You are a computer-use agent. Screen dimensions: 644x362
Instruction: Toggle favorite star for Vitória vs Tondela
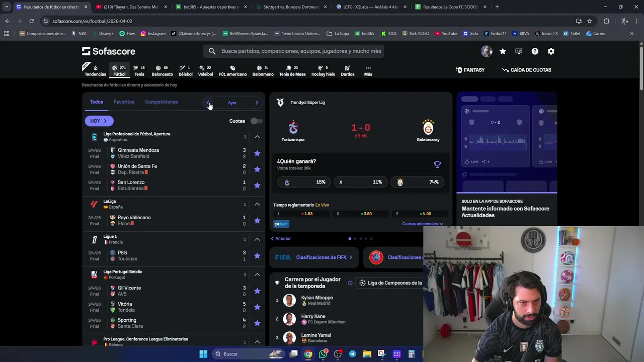(257, 307)
